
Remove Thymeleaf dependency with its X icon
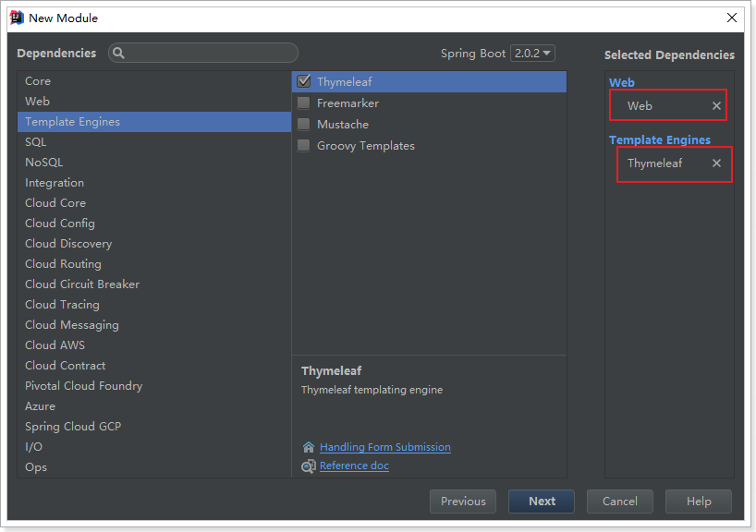[716, 163]
